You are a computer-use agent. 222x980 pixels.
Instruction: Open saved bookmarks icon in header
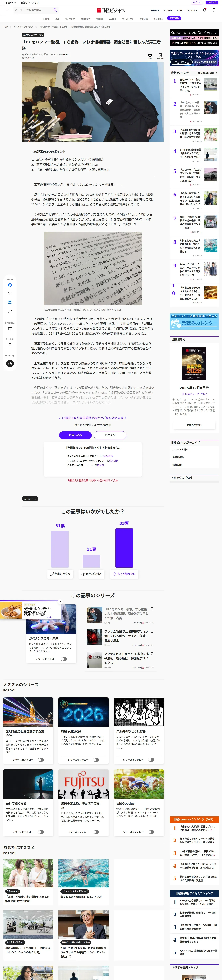coord(214,10)
